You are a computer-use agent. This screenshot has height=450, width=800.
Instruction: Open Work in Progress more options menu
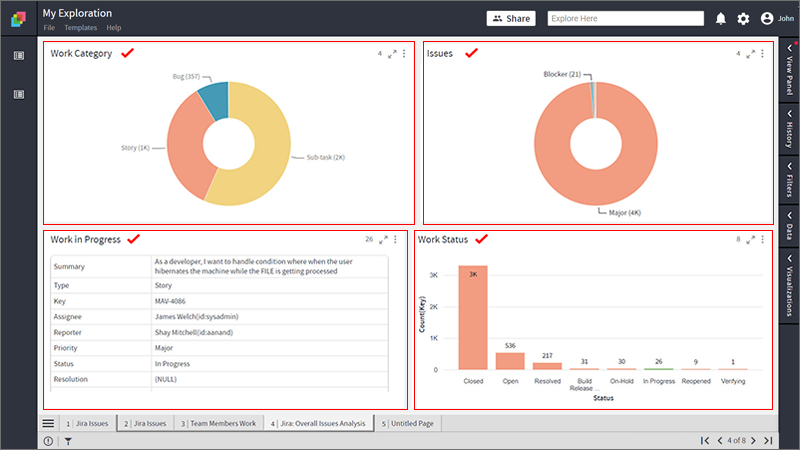coord(395,239)
